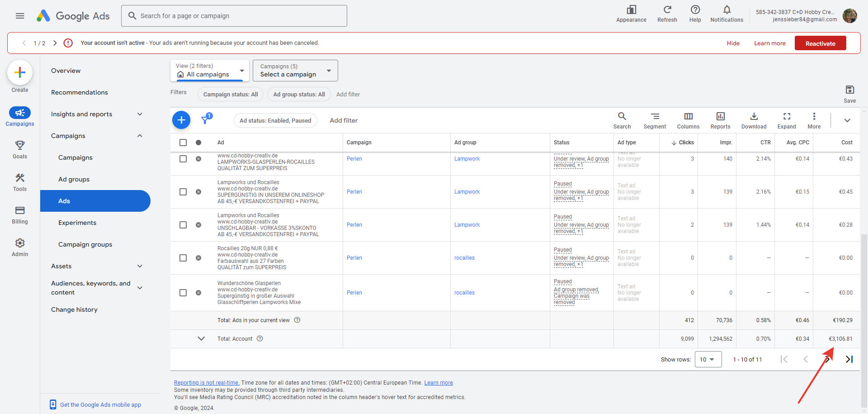Image resolution: width=868 pixels, height=414 pixels.
Task: Open the main hamburger menu
Action: click(x=20, y=16)
